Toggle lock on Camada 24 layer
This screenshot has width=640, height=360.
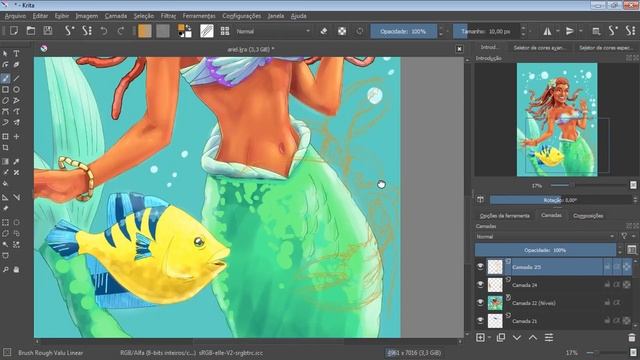coord(607,284)
